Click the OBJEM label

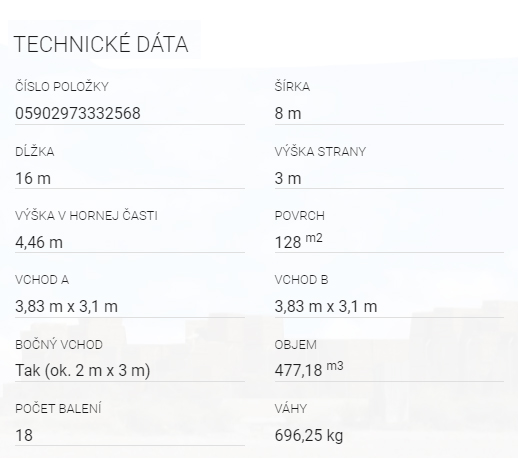pyautogui.click(x=296, y=345)
